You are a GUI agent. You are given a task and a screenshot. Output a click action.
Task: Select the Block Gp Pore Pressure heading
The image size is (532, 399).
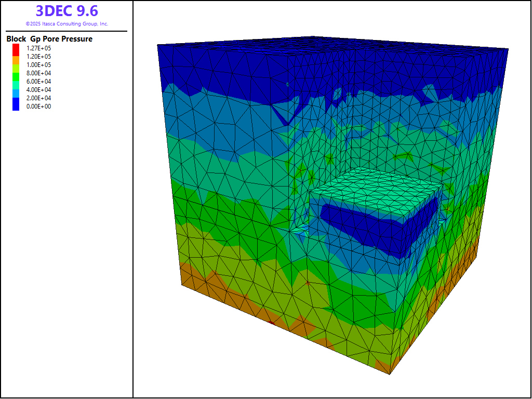49,39
